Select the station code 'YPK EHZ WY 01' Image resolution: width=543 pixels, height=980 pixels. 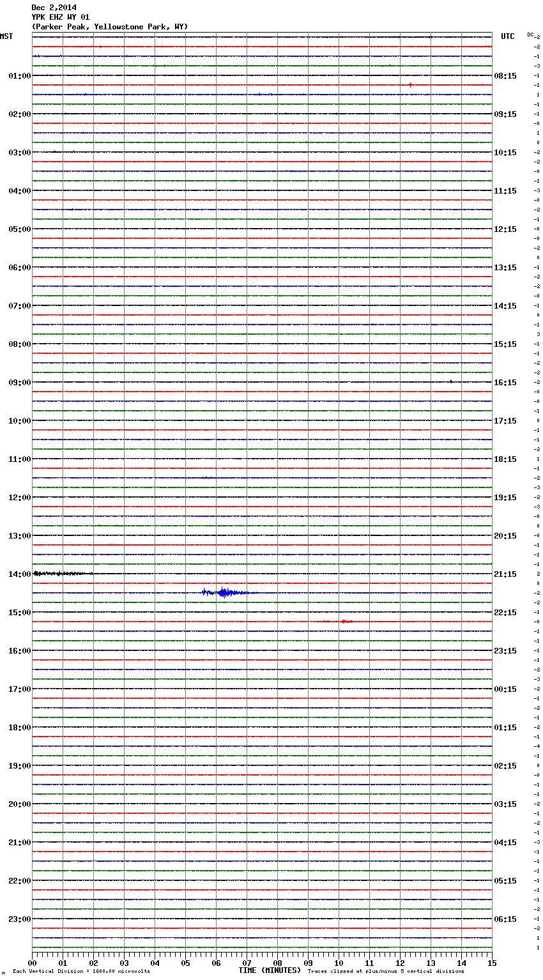pyautogui.click(x=60, y=17)
